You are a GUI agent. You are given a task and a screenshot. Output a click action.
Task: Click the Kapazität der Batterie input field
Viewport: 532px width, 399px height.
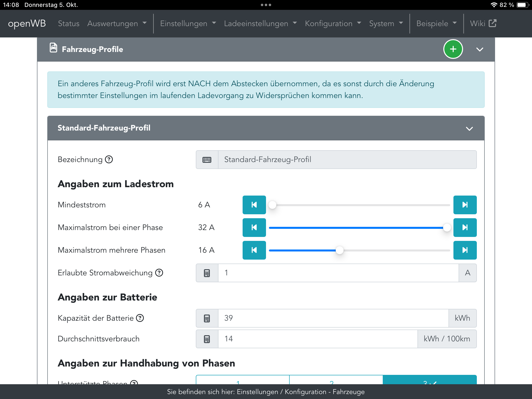(x=333, y=318)
